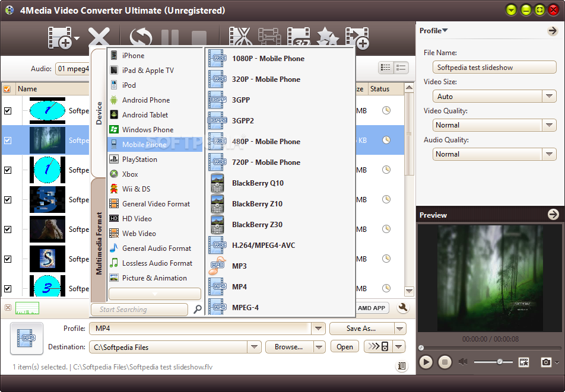Open the Browse dropdown arrow
This screenshot has width=565, height=392.
point(319,347)
